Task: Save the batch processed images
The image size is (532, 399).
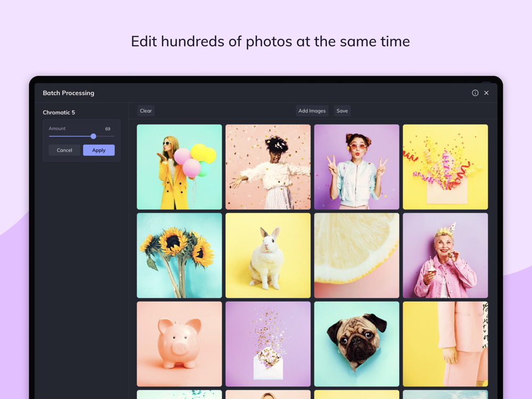Action: click(x=342, y=111)
